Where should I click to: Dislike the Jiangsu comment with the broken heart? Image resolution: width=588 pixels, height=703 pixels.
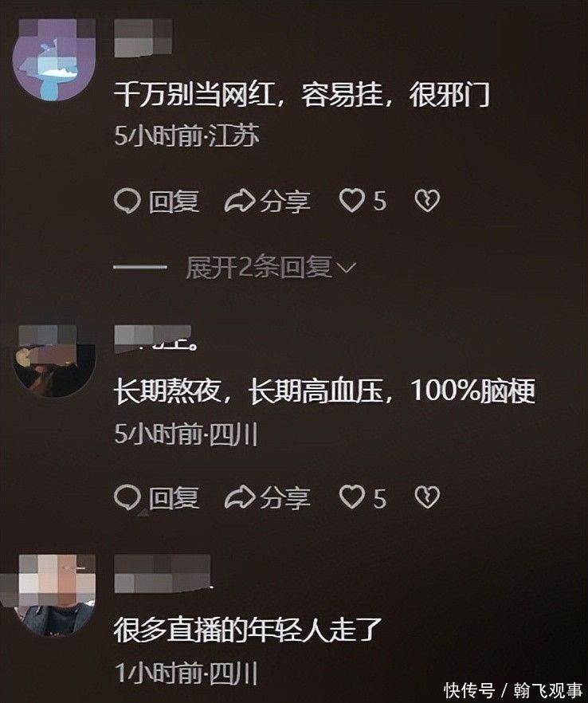[427, 201]
